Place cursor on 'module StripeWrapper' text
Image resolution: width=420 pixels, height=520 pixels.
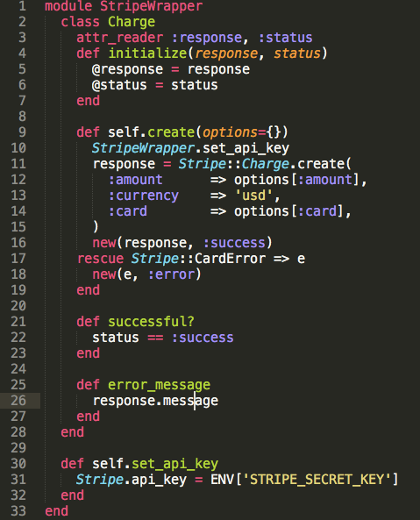124,6
